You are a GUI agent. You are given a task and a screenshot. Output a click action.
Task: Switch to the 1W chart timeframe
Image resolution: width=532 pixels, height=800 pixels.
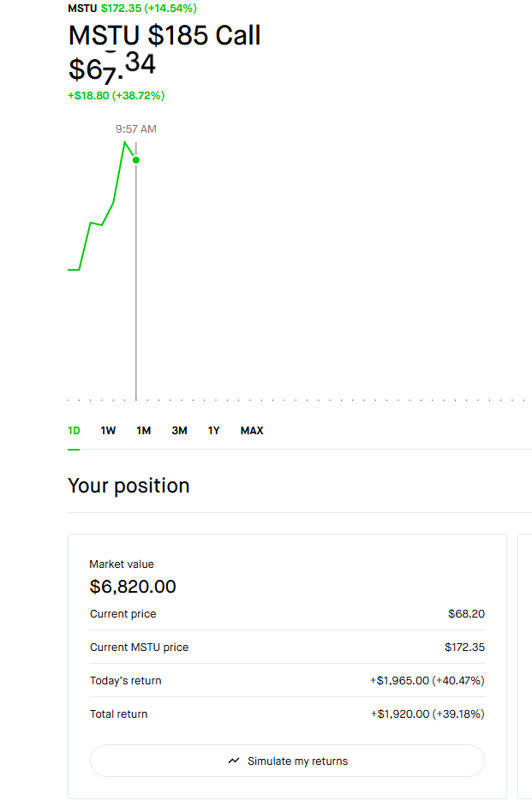[107, 431]
